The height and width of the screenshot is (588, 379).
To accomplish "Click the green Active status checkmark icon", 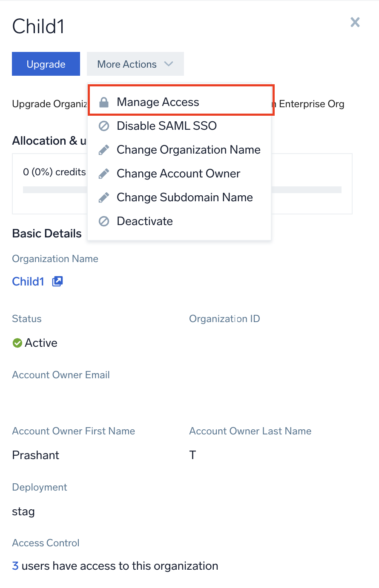I will [x=17, y=343].
